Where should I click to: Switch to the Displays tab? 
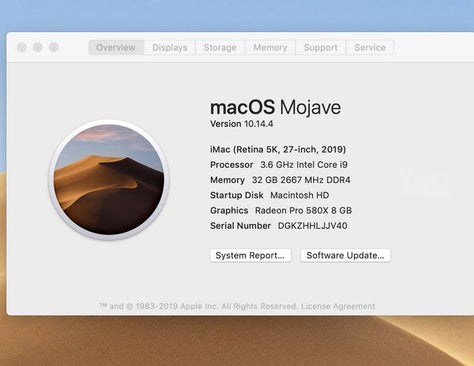[x=170, y=48]
